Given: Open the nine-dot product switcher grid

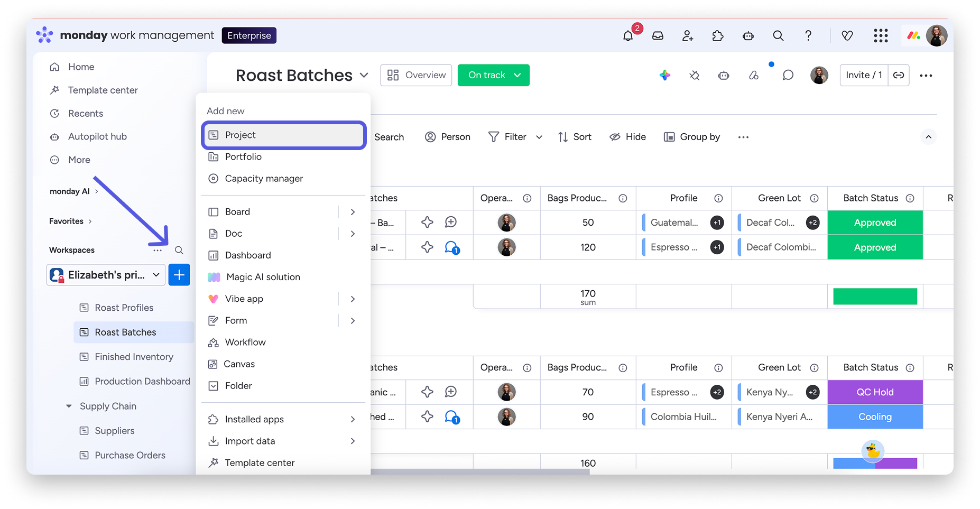Looking at the screenshot, I should (x=881, y=35).
